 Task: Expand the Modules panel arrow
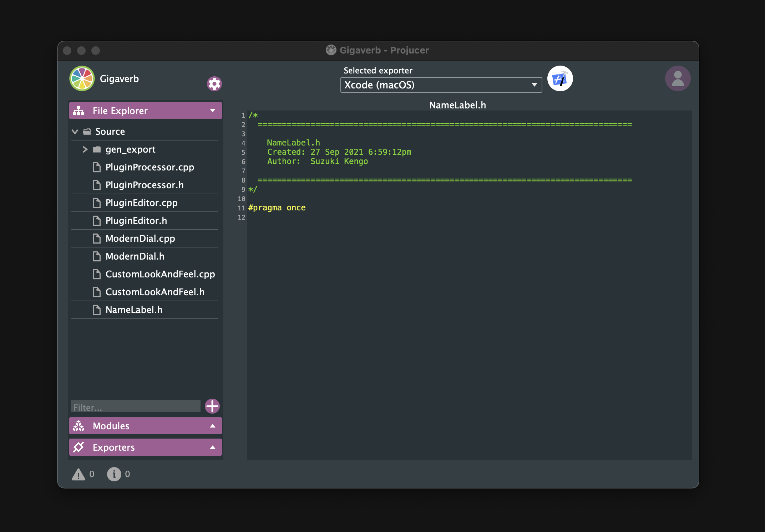213,426
